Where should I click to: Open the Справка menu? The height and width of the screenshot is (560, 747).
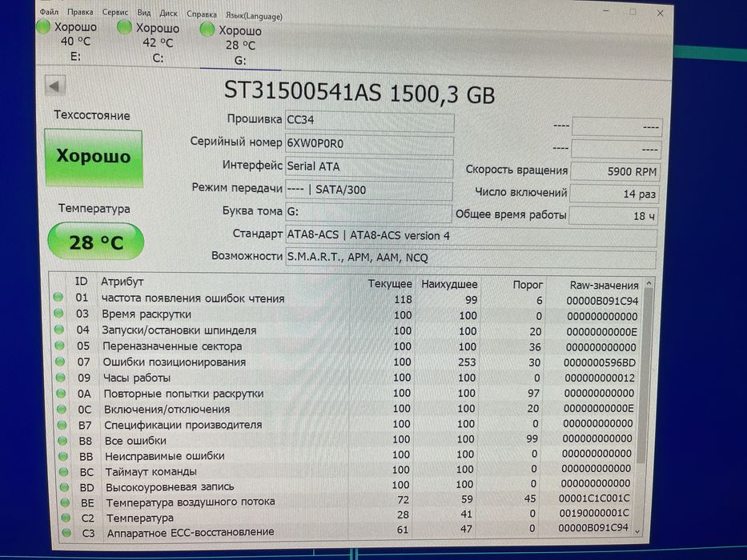point(202,14)
